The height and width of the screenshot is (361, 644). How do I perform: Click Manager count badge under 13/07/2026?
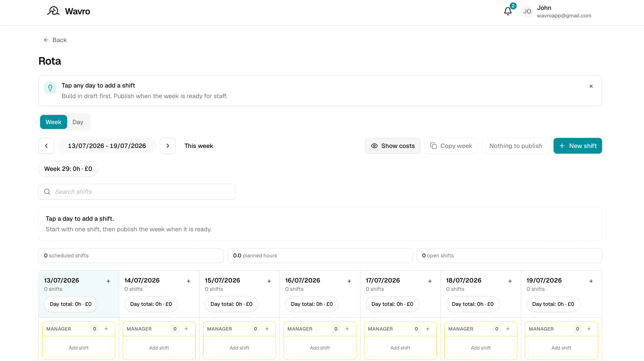point(94,329)
